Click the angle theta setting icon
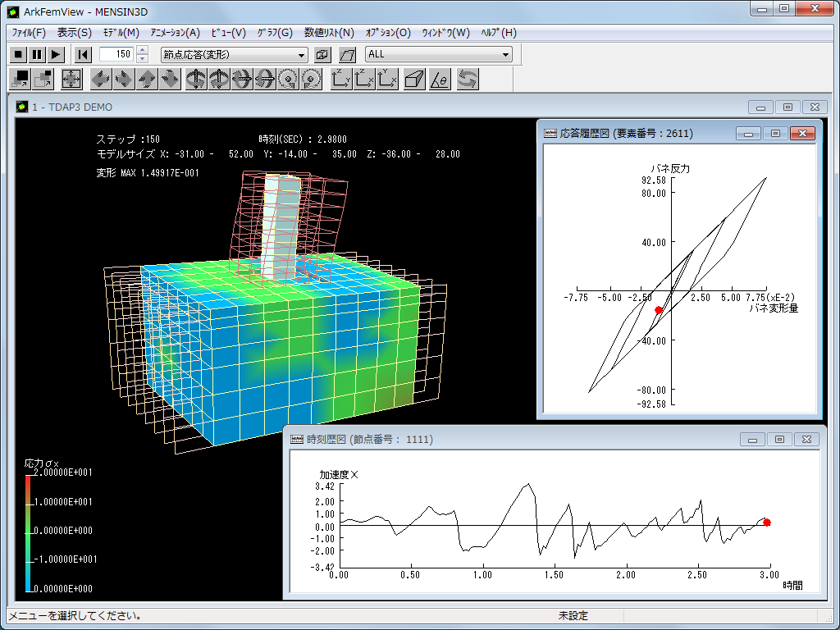Screen dimensions: 840x630 pyautogui.click(x=440, y=79)
